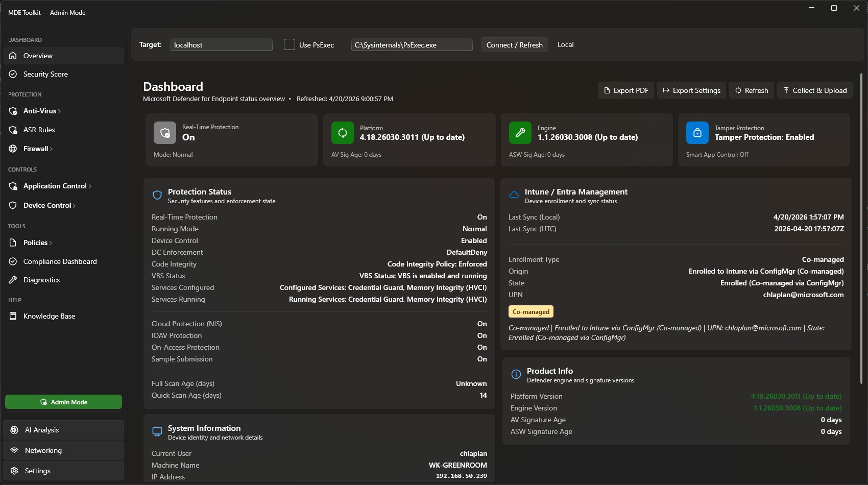Click the Connect / Refresh button

click(x=514, y=44)
